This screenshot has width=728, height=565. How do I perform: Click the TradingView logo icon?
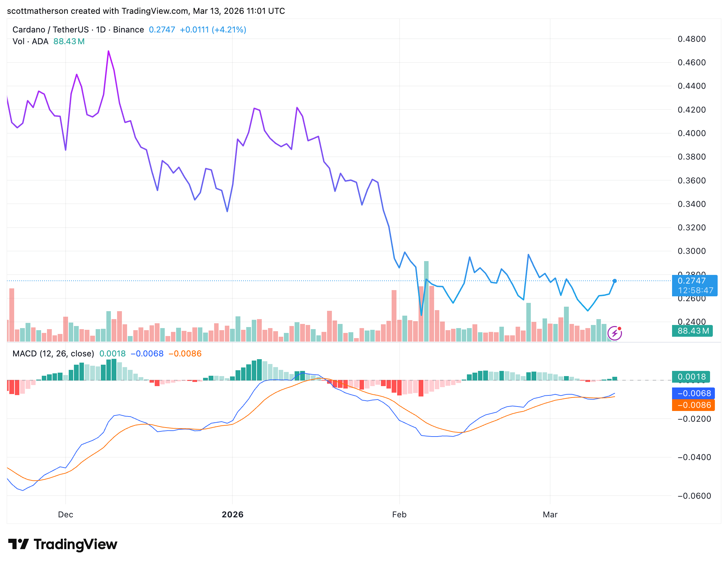click(18, 544)
